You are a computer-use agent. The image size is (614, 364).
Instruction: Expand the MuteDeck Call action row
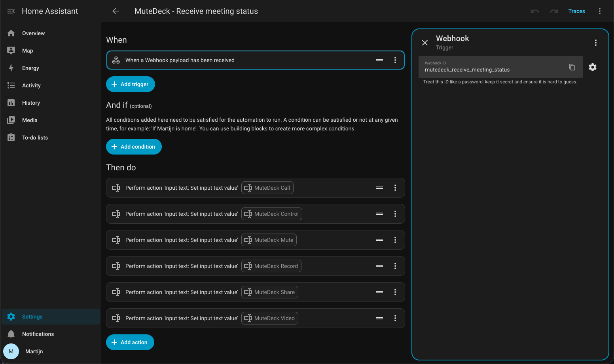256,188
